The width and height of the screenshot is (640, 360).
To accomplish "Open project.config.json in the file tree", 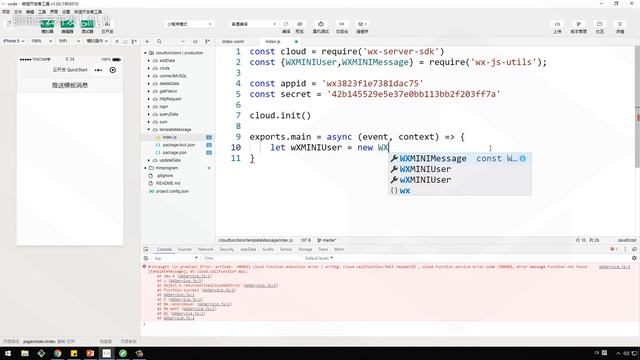I will click(172, 191).
